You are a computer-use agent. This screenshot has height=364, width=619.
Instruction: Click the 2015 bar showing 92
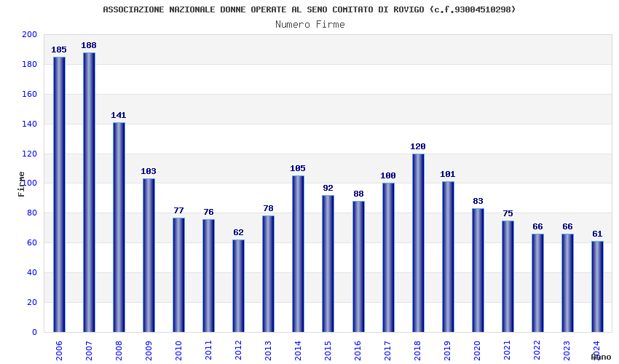[328, 264]
